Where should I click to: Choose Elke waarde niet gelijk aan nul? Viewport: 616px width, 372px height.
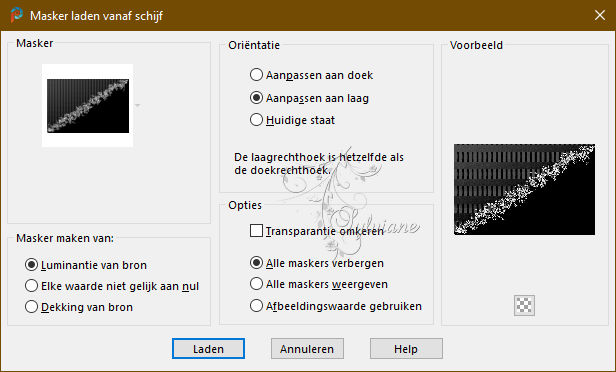click(x=112, y=286)
